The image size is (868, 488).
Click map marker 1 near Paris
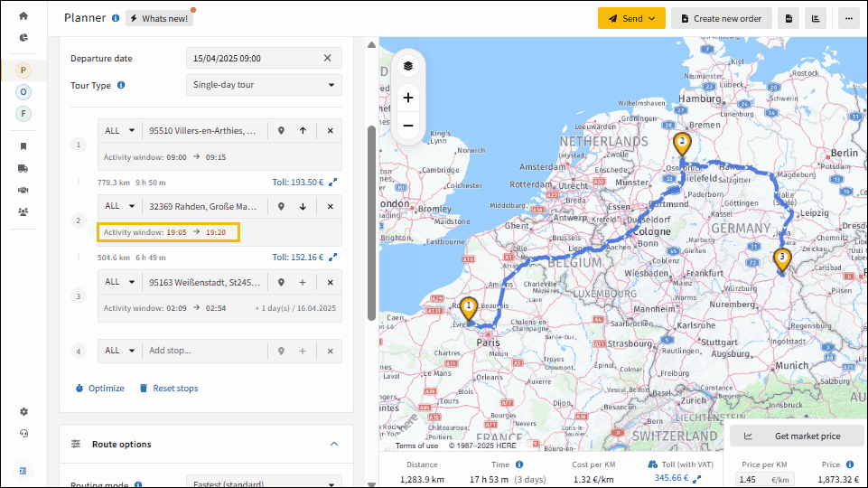tap(469, 310)
